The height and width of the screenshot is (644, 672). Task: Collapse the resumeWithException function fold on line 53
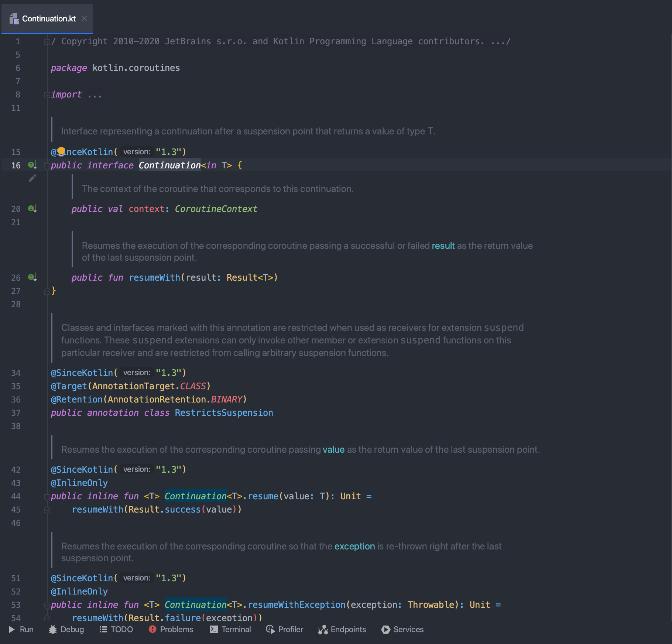(47, 605)
